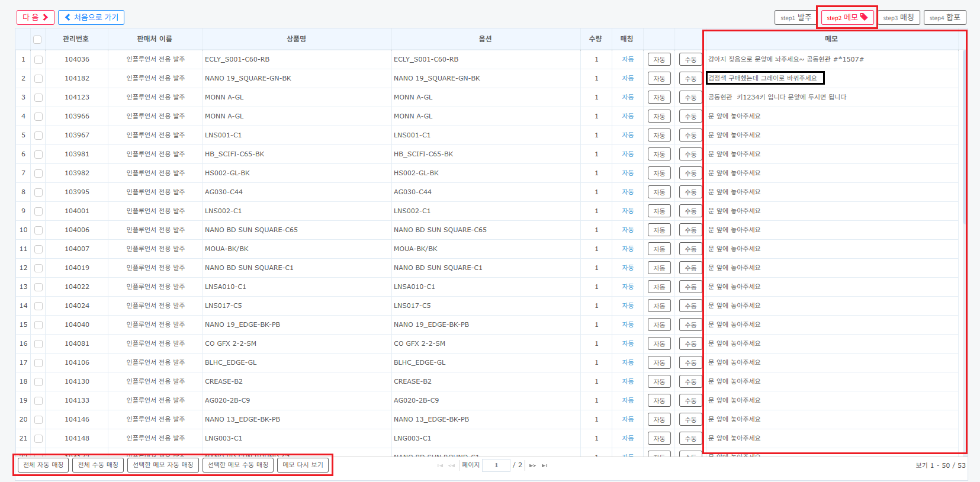980x482 pixels.
Task: Jump to the last pager page arrow
Action: point(545,465)
